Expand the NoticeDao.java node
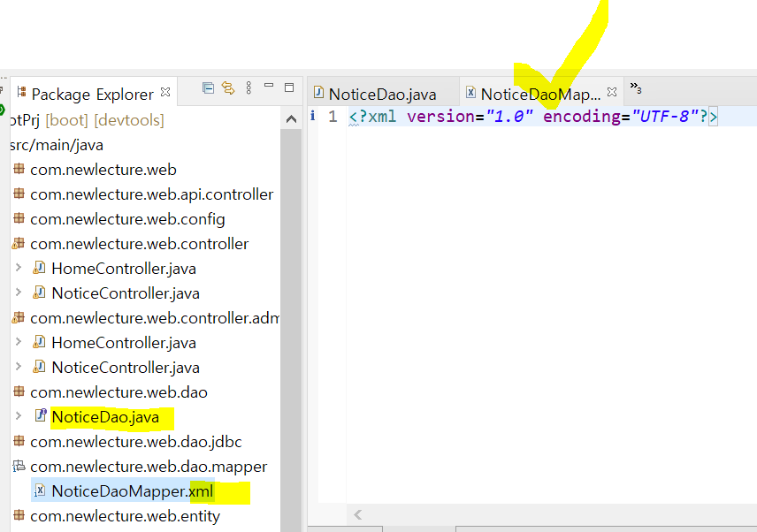 pyautogui.click(x=19, y=415)
